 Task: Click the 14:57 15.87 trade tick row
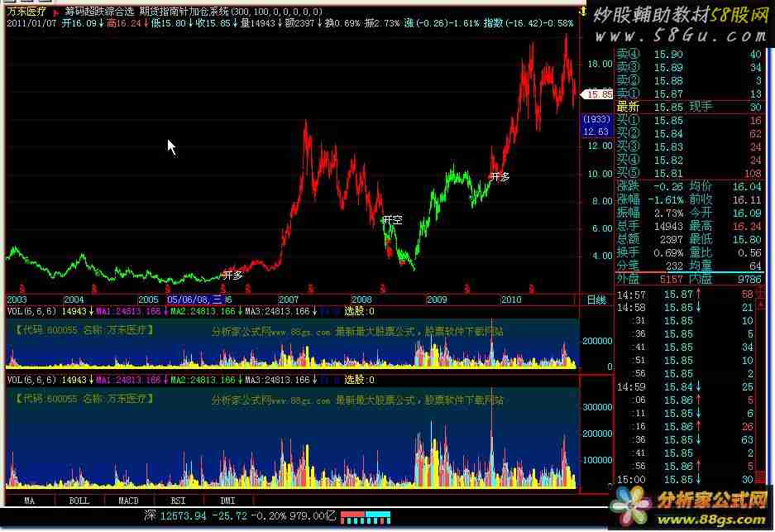tap(685, 295)
